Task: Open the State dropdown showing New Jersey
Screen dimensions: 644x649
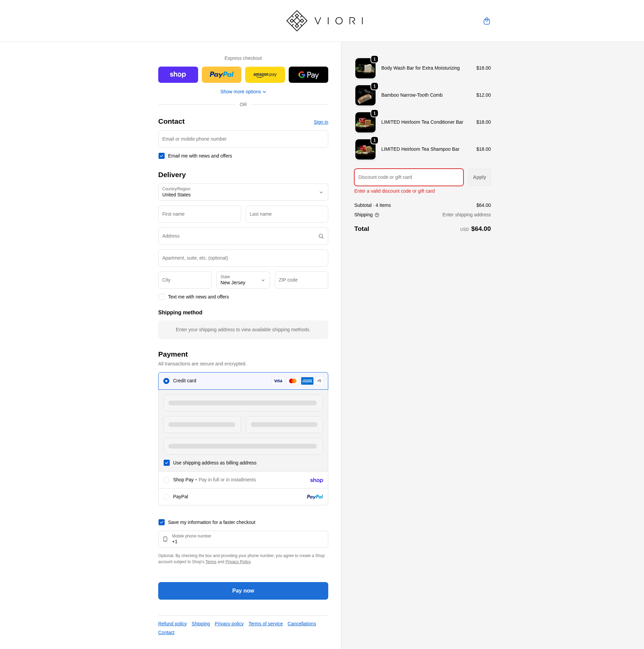Action: 243,280
